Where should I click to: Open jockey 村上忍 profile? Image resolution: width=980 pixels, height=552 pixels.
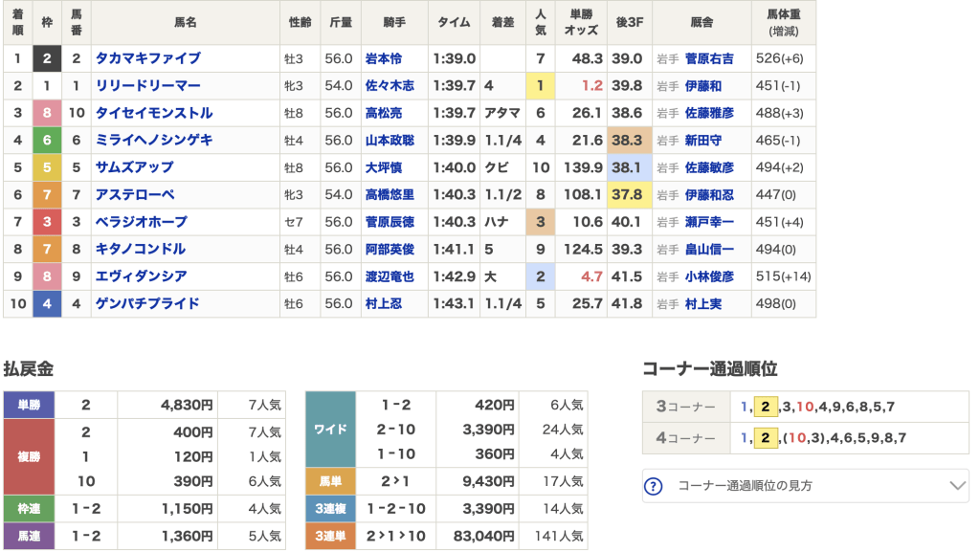(384, 303)
